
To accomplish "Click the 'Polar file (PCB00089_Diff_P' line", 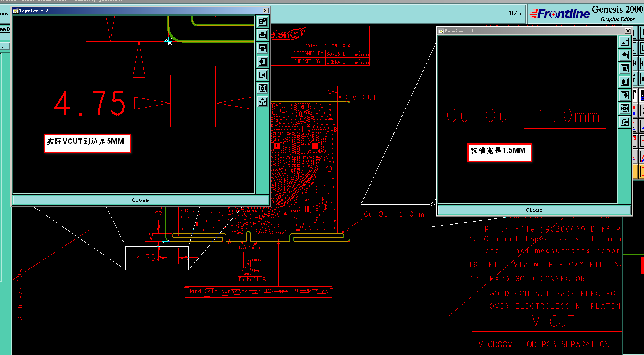I will point(552,229).
